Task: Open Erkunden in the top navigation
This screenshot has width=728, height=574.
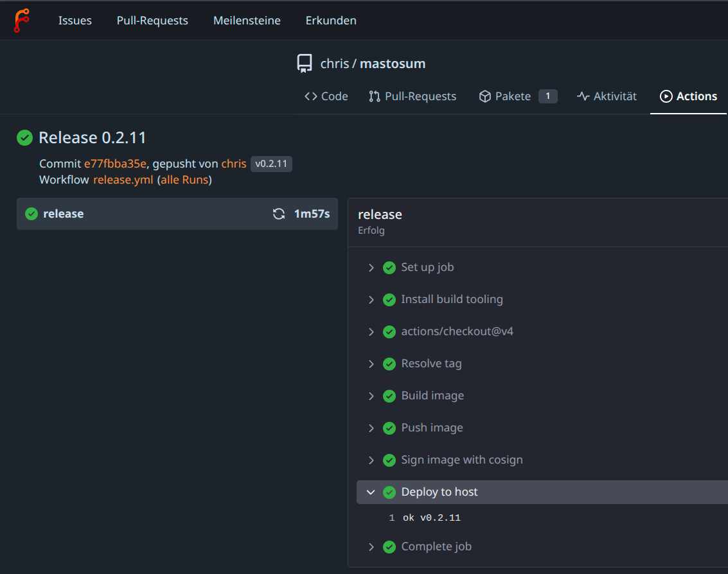Action: click(330, 21)
